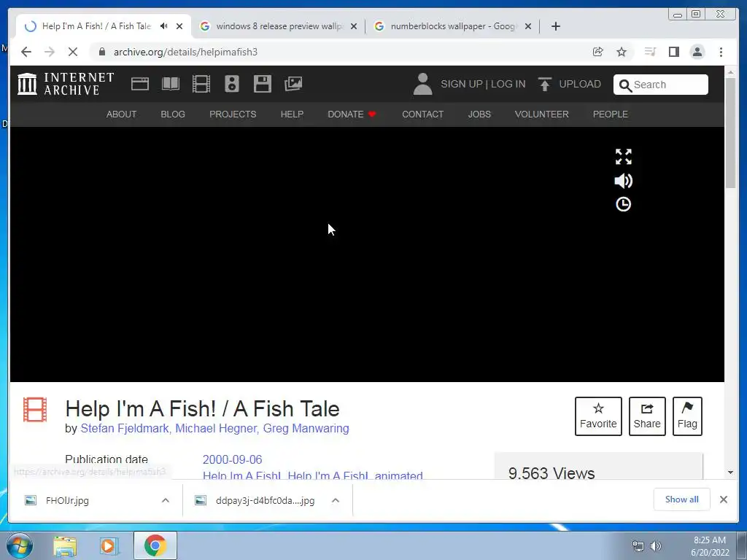Open the playback speed clock icon
This screenshot has width=747, height=560.
click(x=623, y=204)
